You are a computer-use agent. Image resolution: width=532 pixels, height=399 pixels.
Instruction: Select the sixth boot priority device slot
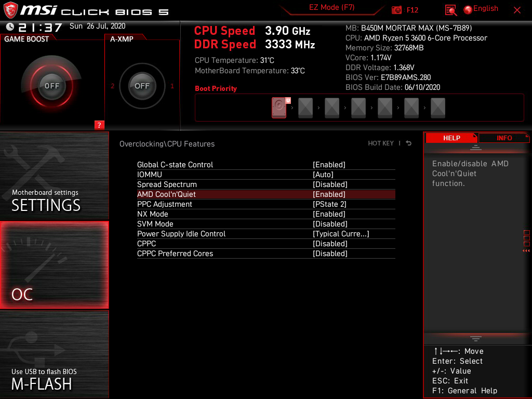[x=411, y=108]
